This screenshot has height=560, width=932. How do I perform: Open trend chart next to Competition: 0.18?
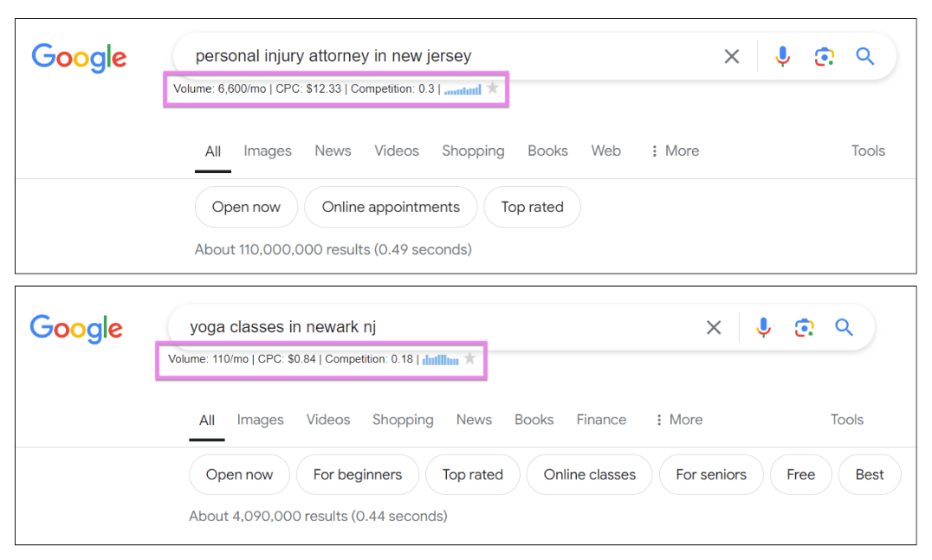(441, 359)
